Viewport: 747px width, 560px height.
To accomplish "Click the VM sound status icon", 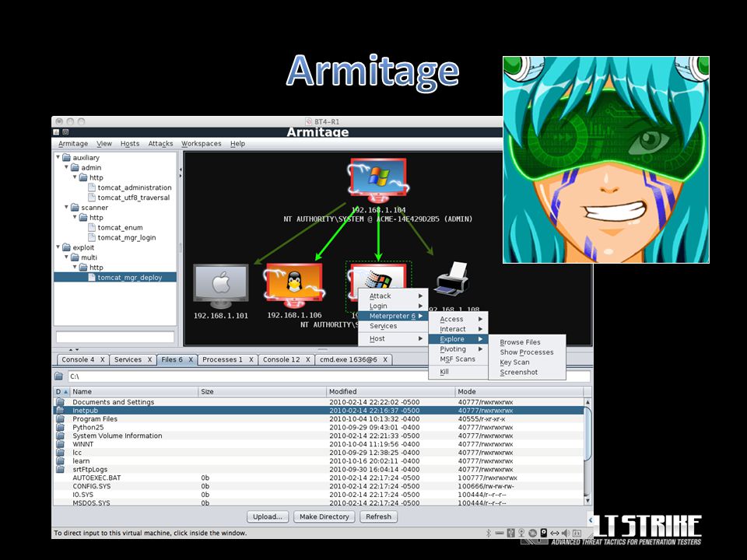I will [x=566, y=533].
